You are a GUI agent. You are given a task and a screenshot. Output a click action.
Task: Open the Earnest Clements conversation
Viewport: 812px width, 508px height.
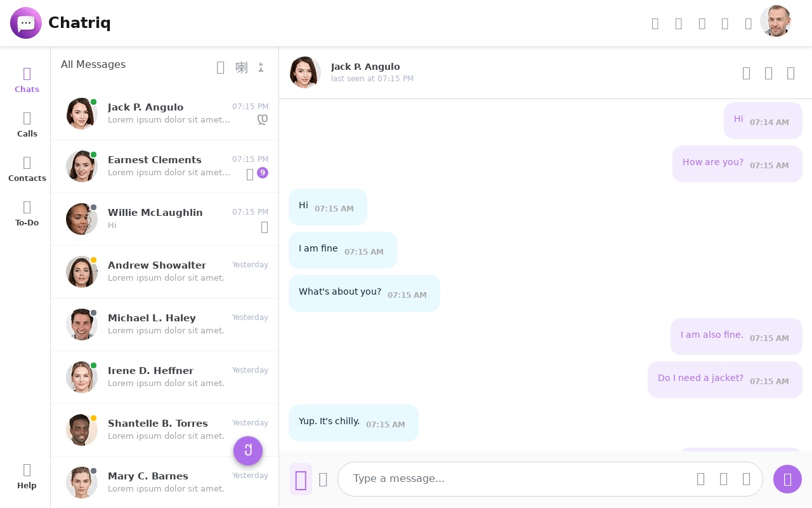point(165,166)
